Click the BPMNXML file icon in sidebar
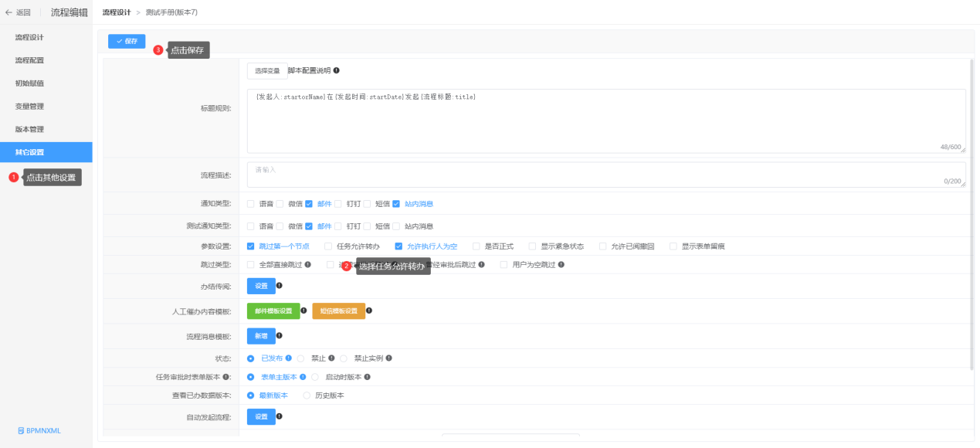 coord(21,430)
